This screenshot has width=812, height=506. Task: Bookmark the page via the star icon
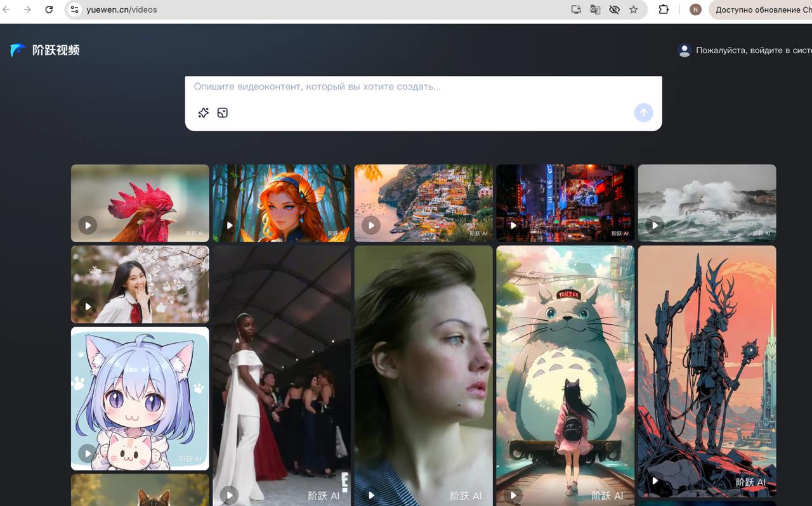pos(634,10)
